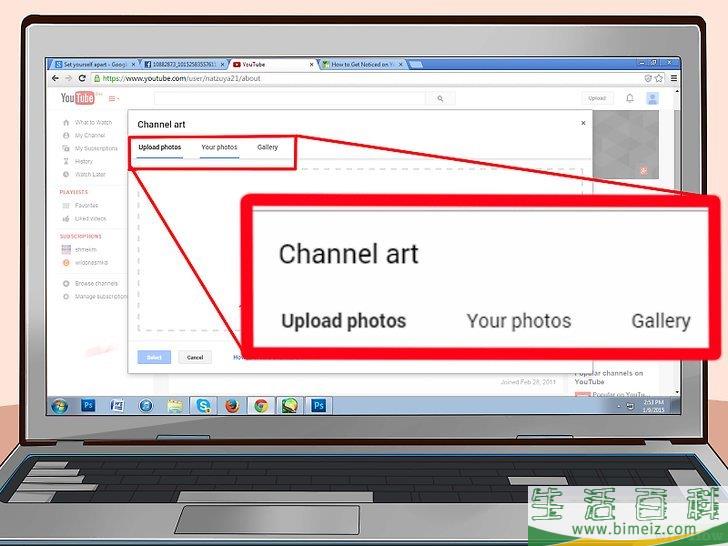The image size is (728, 546).
Task: Open notifications bell icon
Action: 630,98
